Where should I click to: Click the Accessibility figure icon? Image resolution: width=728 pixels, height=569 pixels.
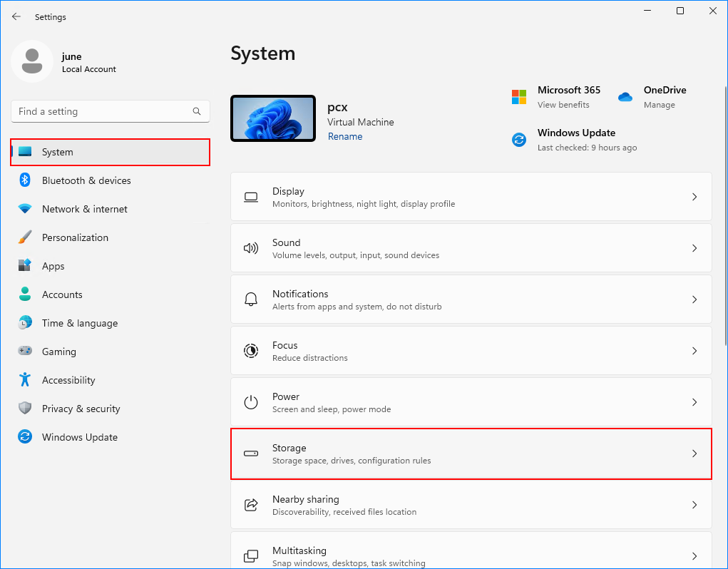pos(25,379)
